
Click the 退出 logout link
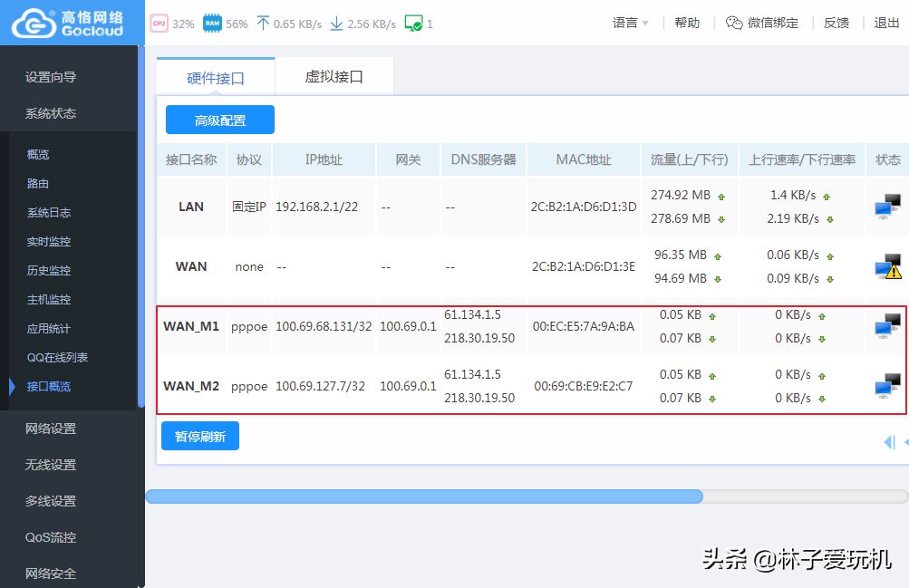886,24
